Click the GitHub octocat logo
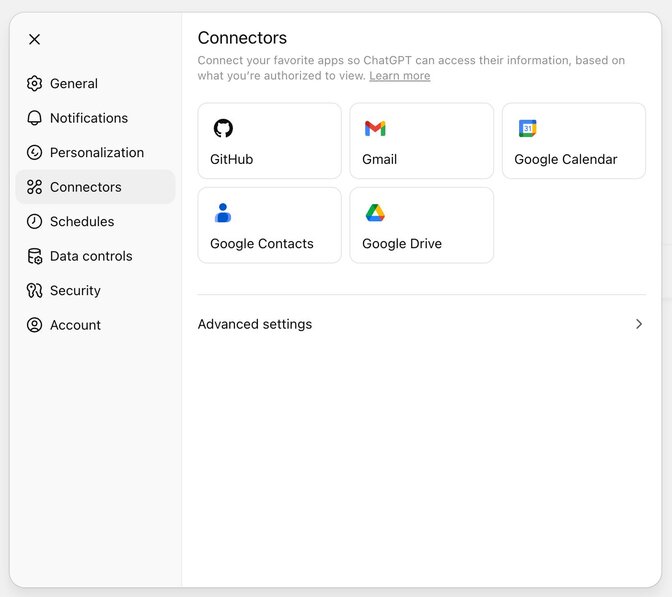 pyautogui.click(x=223, y=128)
